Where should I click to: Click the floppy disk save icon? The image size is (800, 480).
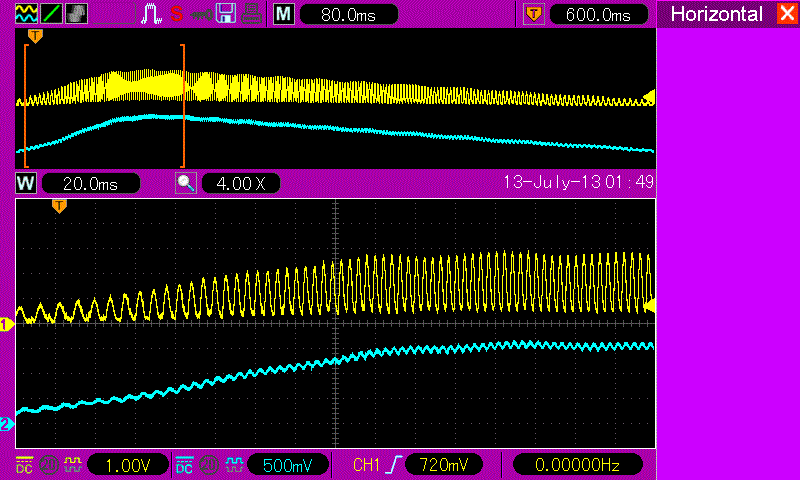tap(226, 13)
